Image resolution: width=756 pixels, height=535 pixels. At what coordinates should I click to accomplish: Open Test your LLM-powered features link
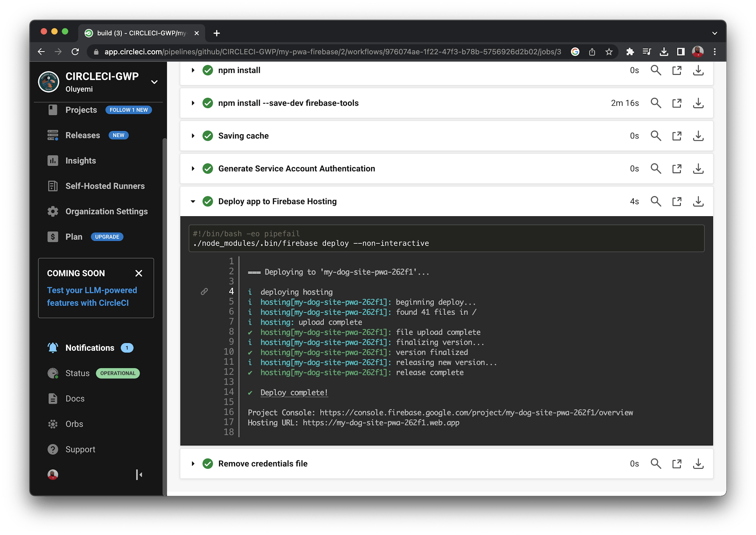pos(92,296)
